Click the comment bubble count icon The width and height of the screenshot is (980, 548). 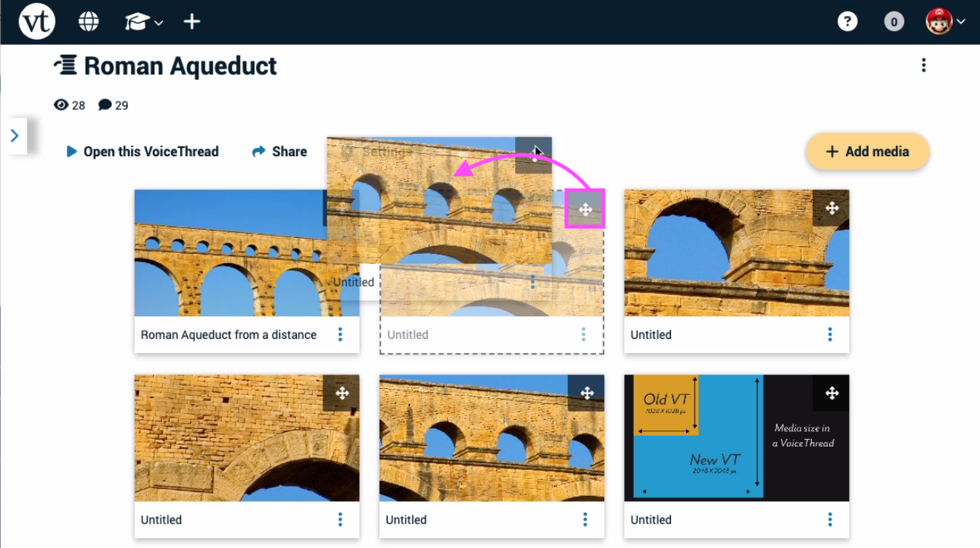105,105
